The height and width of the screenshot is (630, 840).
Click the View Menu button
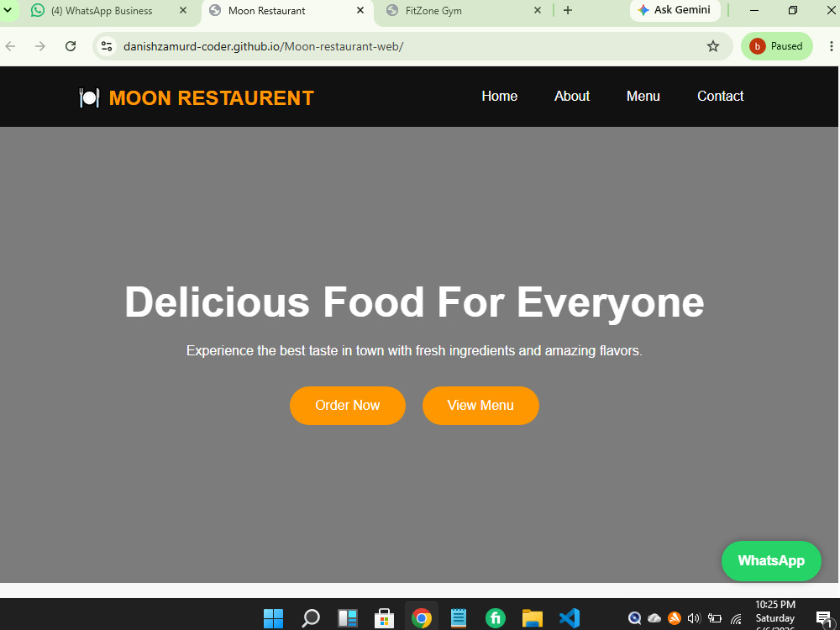(480, 406)
